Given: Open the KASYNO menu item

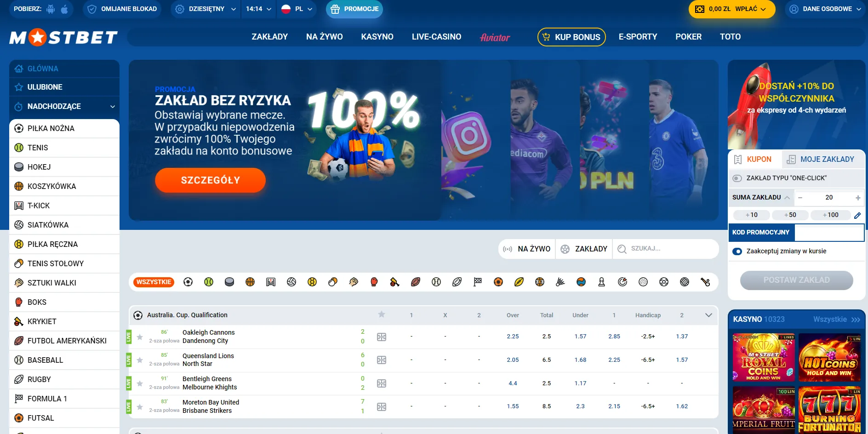Looking at the screenshot, I should 377,37.
